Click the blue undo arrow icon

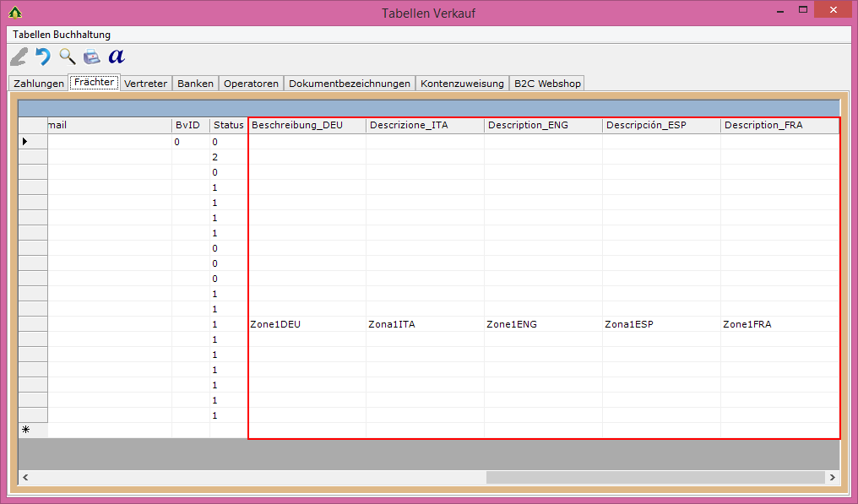tap(43, 57)
